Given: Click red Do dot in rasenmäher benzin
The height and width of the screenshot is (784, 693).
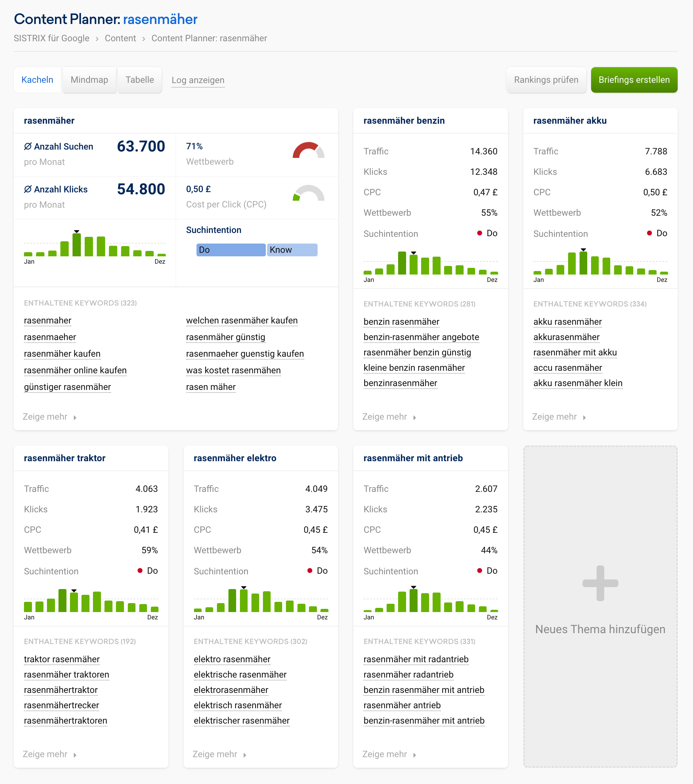Looking at the screenshot, I should (x=479, y=233).
